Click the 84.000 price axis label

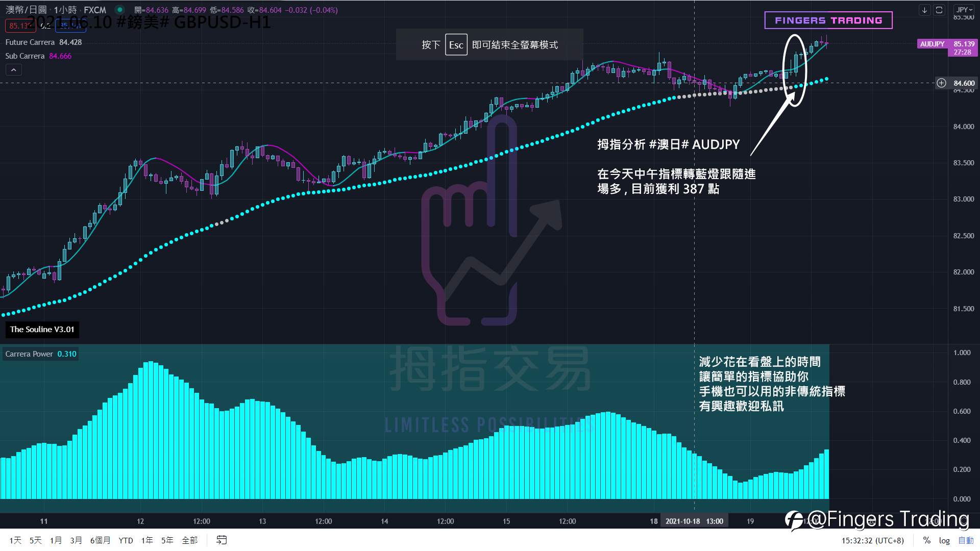pyautogui.click(x=964, y=127)
